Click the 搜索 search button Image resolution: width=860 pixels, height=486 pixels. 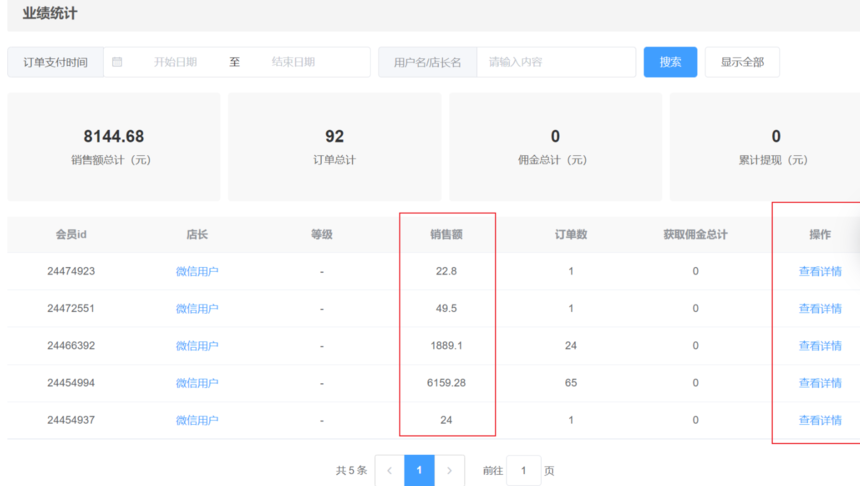click(670, 62)
